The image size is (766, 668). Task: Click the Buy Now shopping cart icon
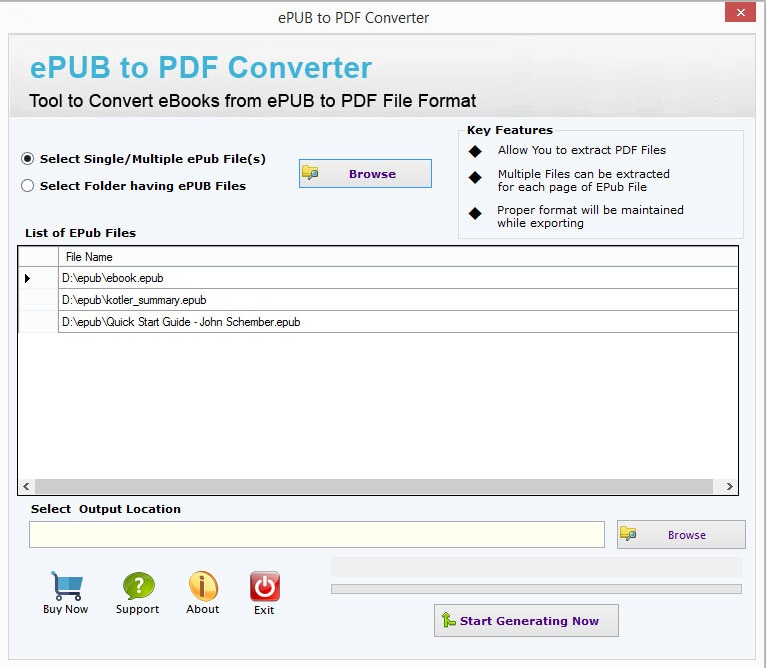point(66,585)
